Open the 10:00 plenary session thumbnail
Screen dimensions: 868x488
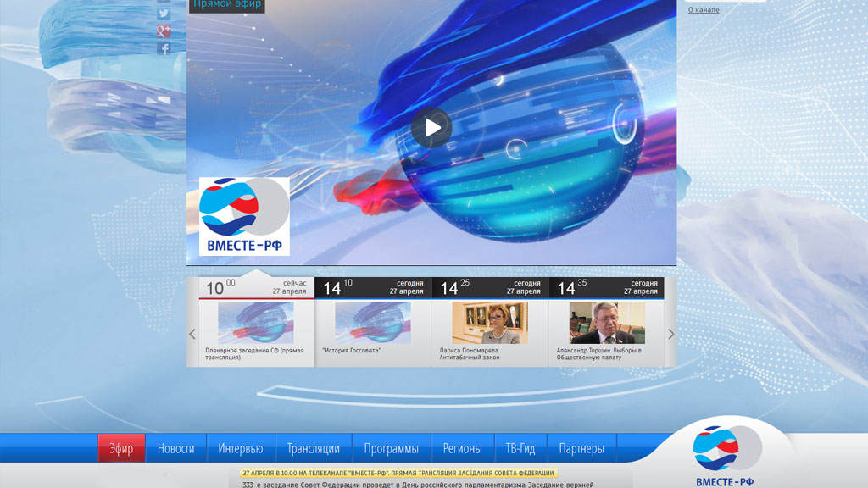pos(256,323)
